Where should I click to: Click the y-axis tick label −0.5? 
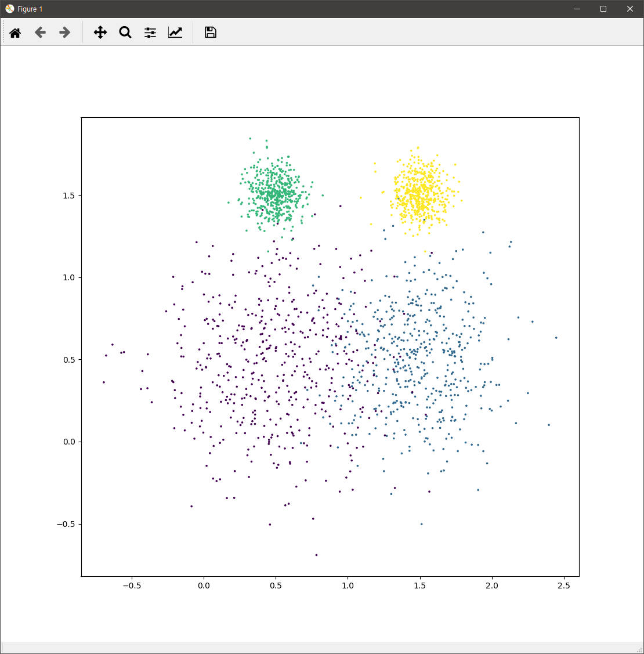(66, 524)
